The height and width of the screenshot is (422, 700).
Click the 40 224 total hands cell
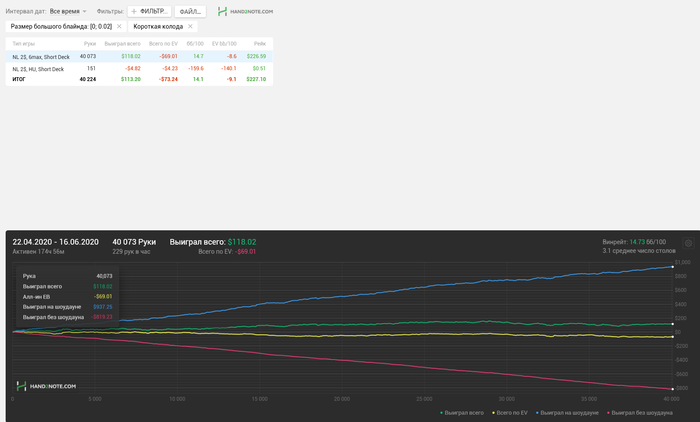pos(88,79)
